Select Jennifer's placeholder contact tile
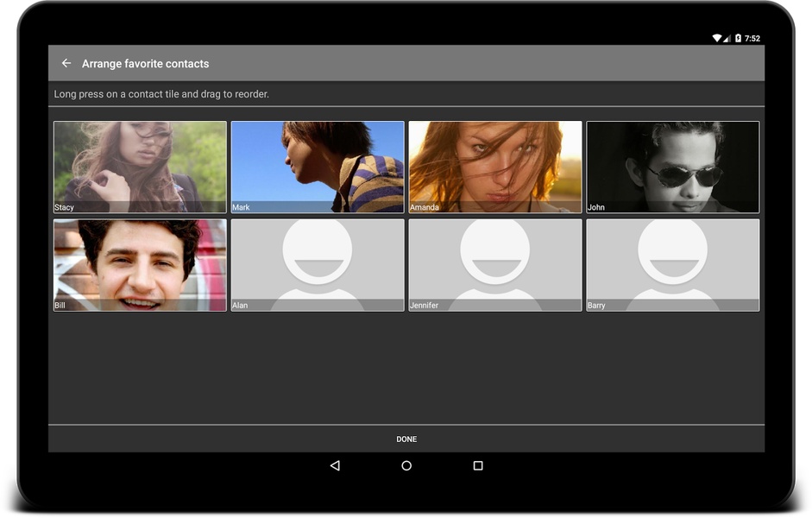The width and height of the screenshot is (812, 518). [495, 265]
